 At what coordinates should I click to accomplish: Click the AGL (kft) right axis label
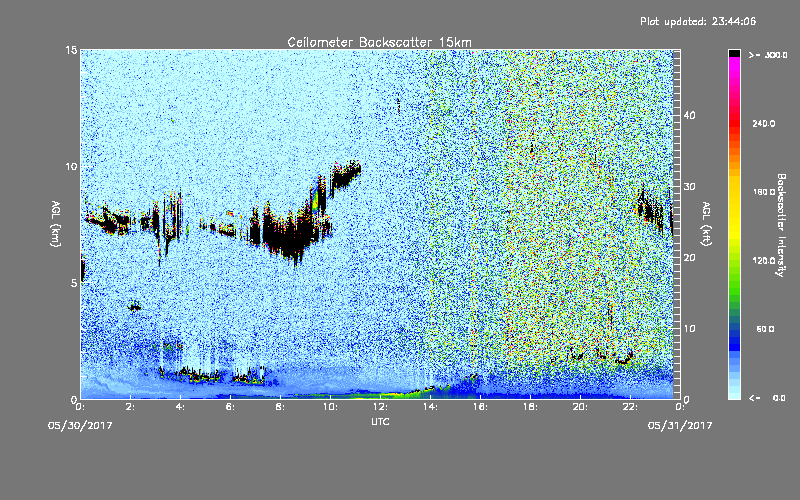(706, 223)
